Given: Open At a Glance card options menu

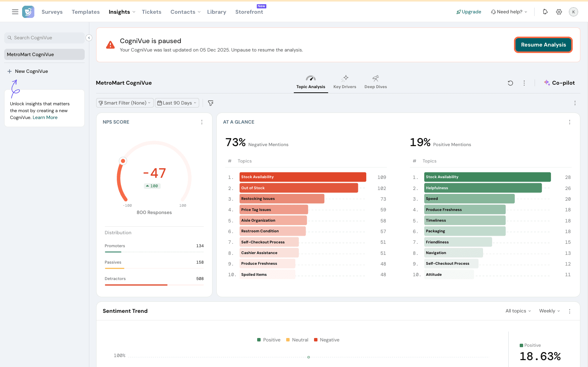Looking at the screenshot, I should coord(569,122).
